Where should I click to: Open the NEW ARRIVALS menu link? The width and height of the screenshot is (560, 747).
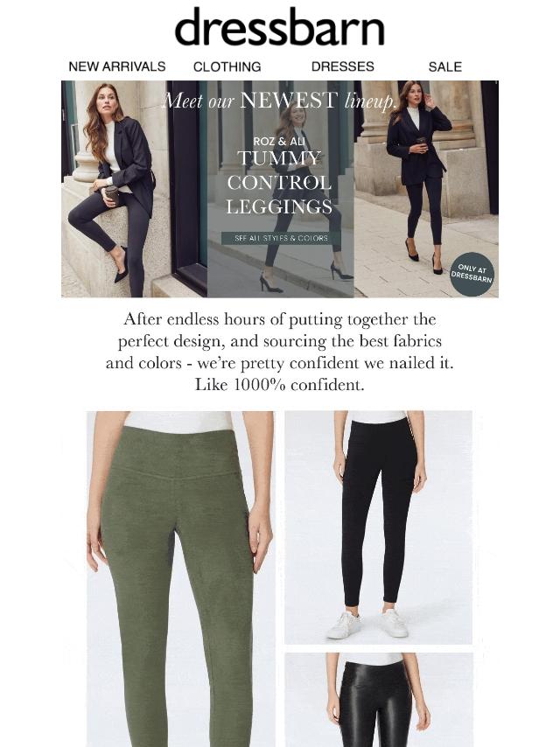click(x=117, y=66)
